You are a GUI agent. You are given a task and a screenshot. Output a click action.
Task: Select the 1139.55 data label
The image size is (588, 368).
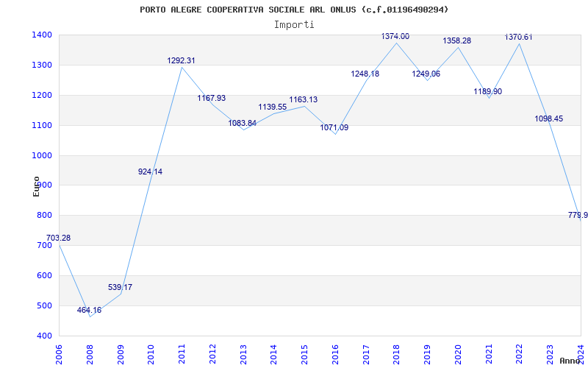click(x=273, y=107)
